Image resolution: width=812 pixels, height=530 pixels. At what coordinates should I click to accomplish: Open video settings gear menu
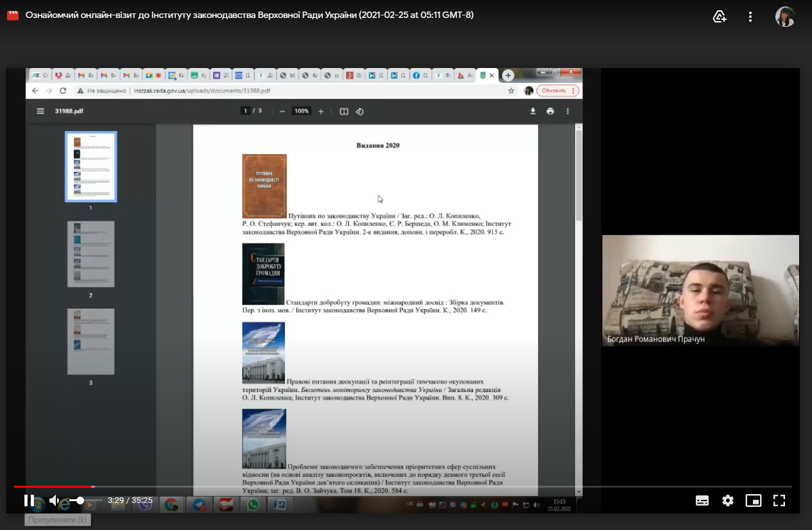coord(727,500)
